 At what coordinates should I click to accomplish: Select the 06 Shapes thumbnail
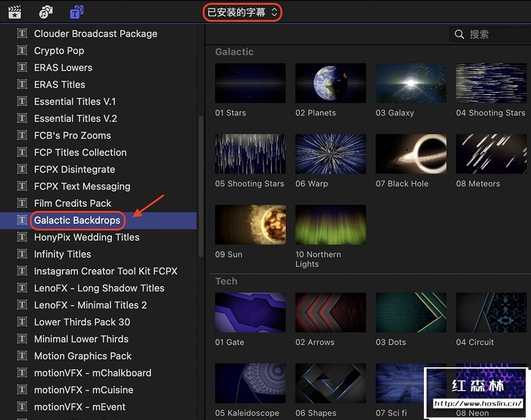[x=330, y=383]
